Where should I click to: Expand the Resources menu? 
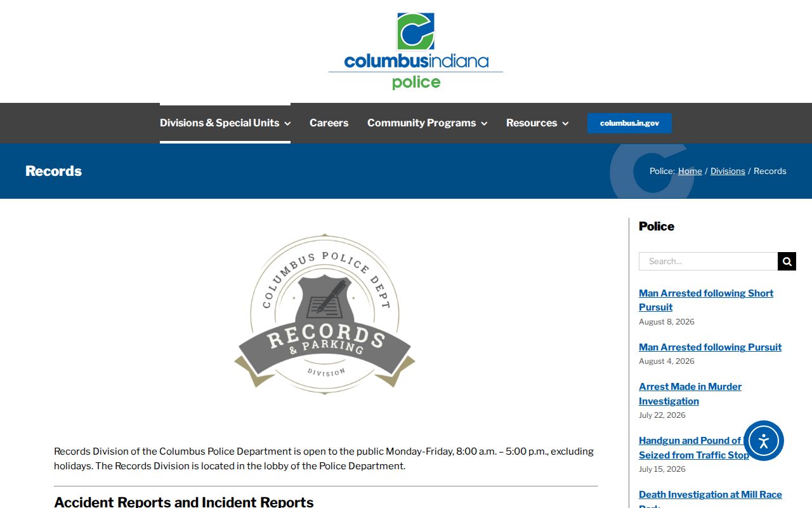(537, 123)
